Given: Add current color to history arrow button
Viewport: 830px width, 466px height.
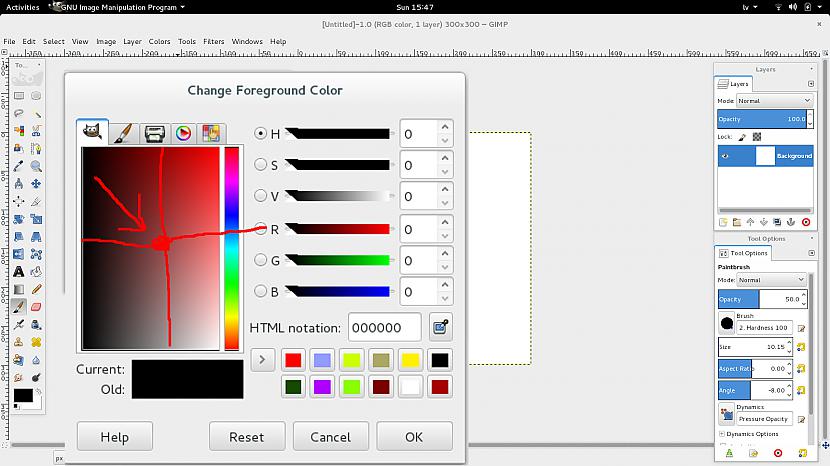Looking at the screenshot, I should 262,360.
